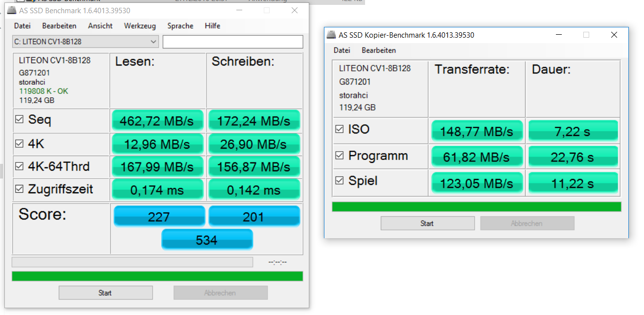The width and height of the screenshot is (644, 315).
Task: Close the Kopier-Benchmark window
Action: (x=614, y=35)
